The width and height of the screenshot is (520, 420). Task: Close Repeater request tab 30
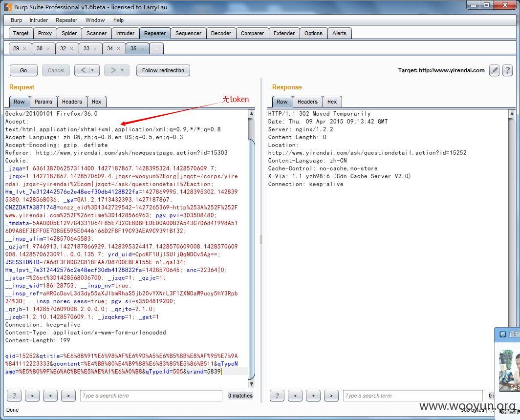coord(48,49)
